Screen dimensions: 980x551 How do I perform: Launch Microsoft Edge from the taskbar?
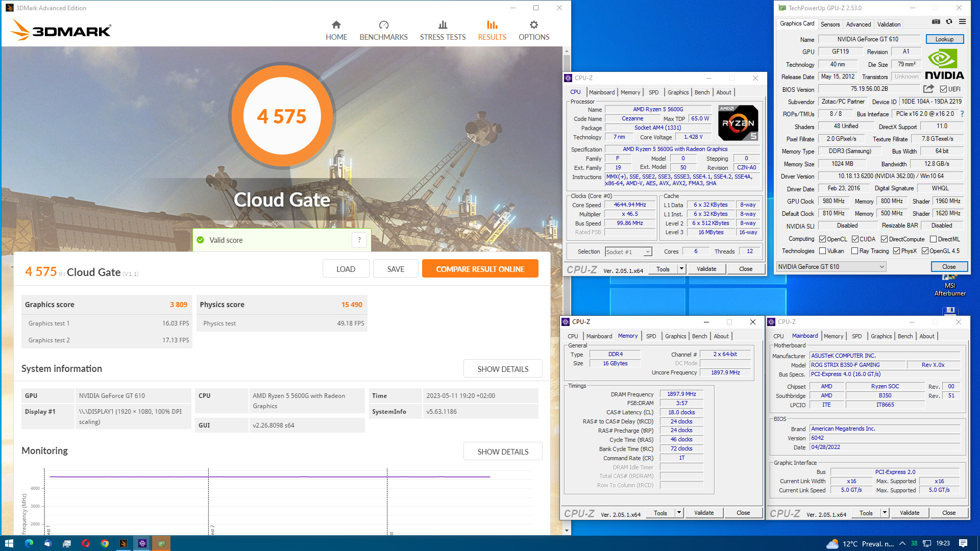tap(29, 543)
